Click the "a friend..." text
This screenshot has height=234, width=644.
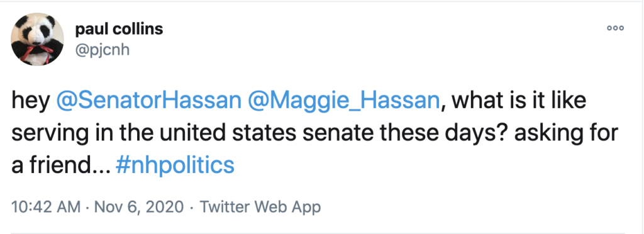pos(60,165)
